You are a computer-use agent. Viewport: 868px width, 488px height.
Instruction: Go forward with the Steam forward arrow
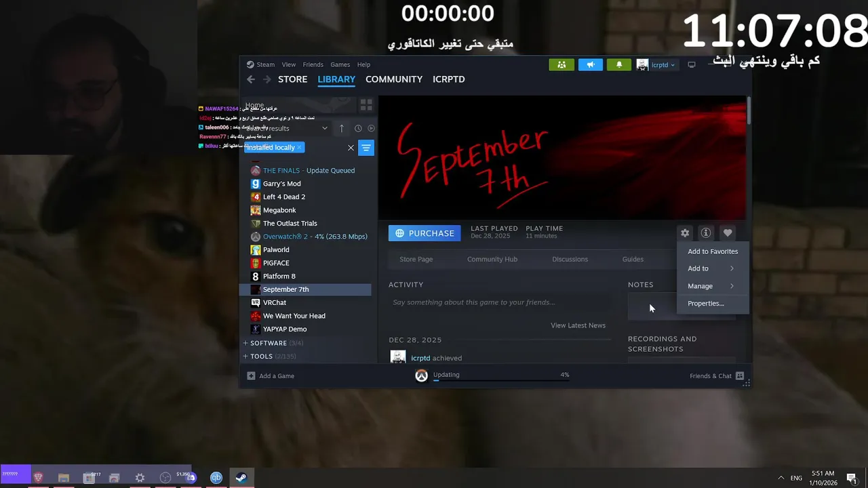267,79
